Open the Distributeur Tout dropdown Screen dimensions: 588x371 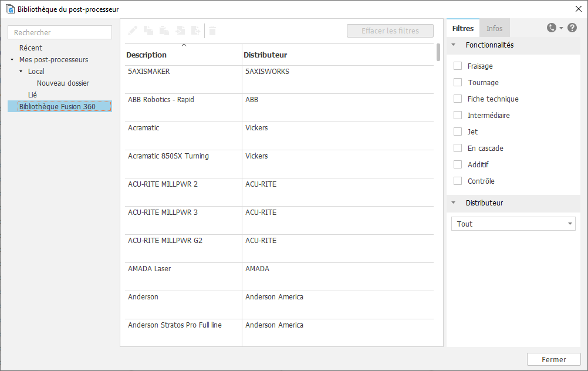(513, 224)
